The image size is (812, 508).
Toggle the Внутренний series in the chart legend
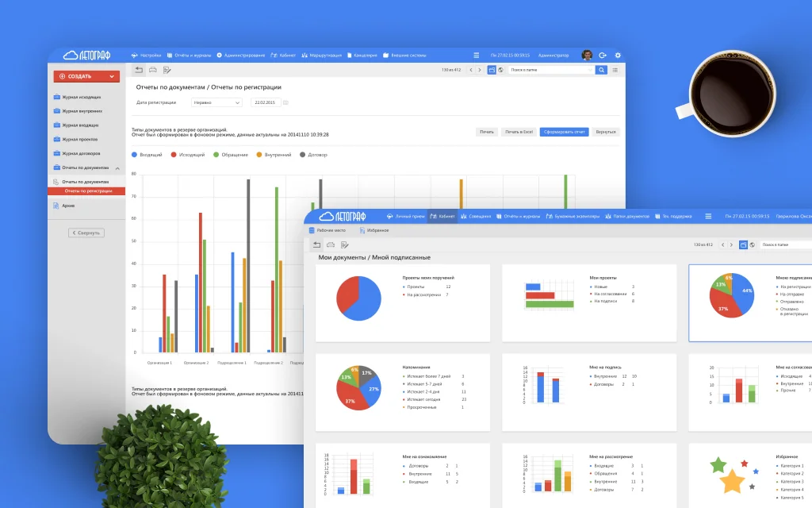click(x=274, y=155)
